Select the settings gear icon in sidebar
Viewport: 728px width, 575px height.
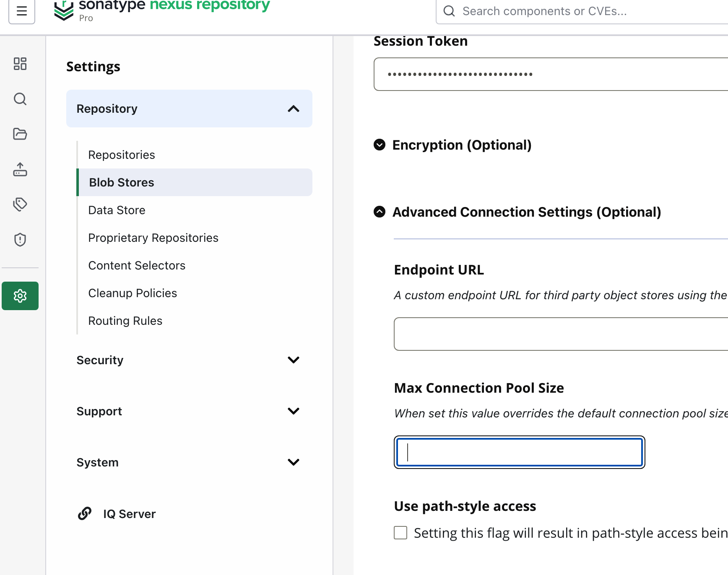(20, 296)
